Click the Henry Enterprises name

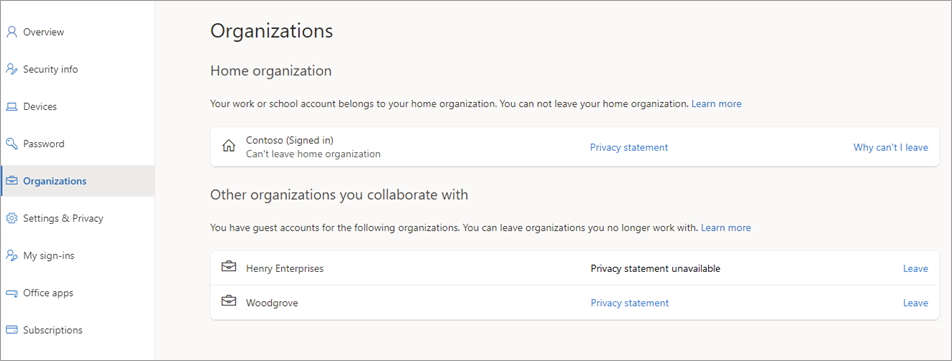[285, 268]
